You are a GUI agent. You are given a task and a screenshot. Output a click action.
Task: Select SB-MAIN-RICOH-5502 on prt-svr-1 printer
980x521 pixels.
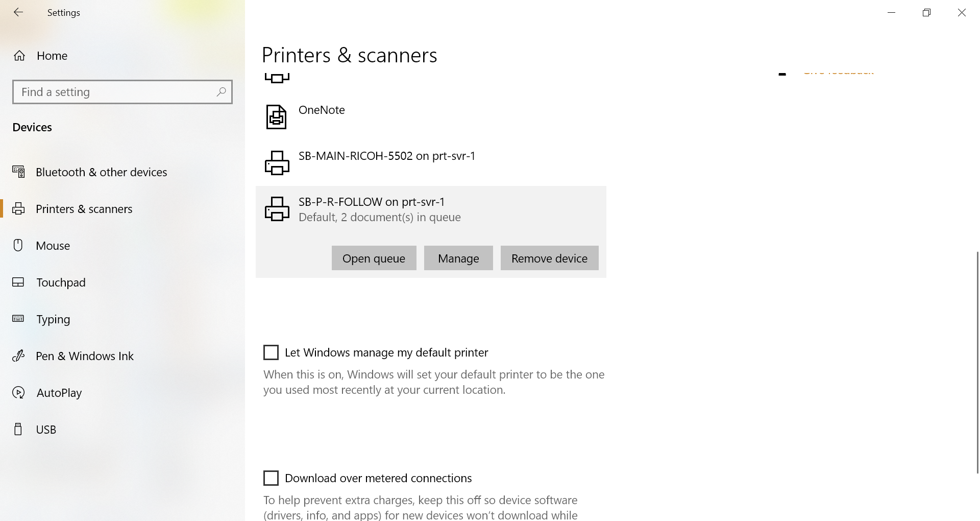coord(431,163)
